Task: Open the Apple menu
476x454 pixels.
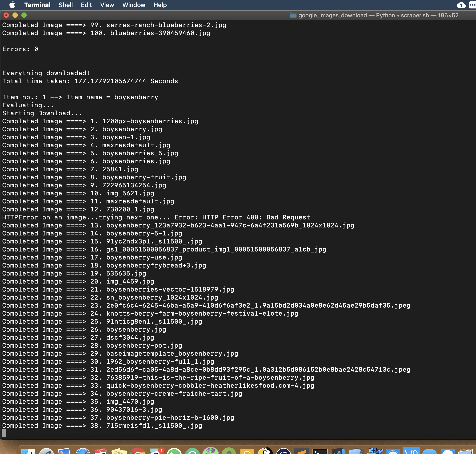Action: [12, 5]
